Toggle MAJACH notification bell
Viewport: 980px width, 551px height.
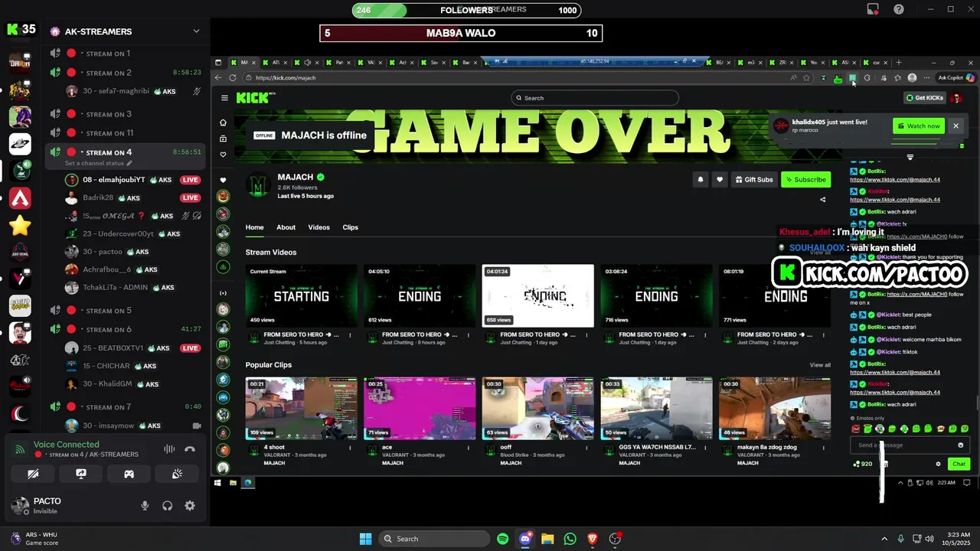tap(700, 179)
